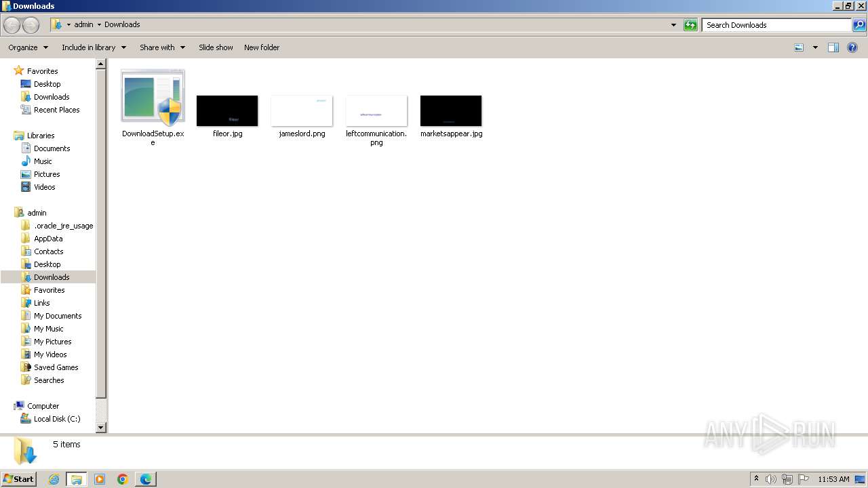Screen dimensions: 868x488
Task: Start a Slide show
Action: coord(216,47)
